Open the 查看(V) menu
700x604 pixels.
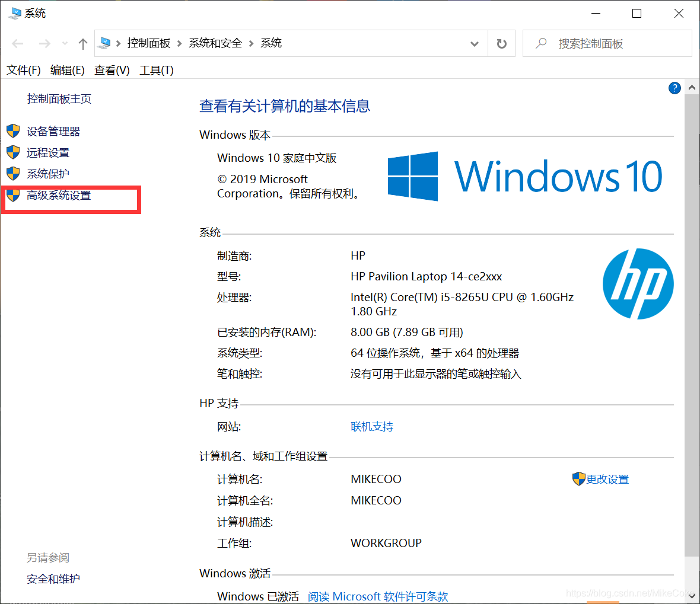[112, 70]
